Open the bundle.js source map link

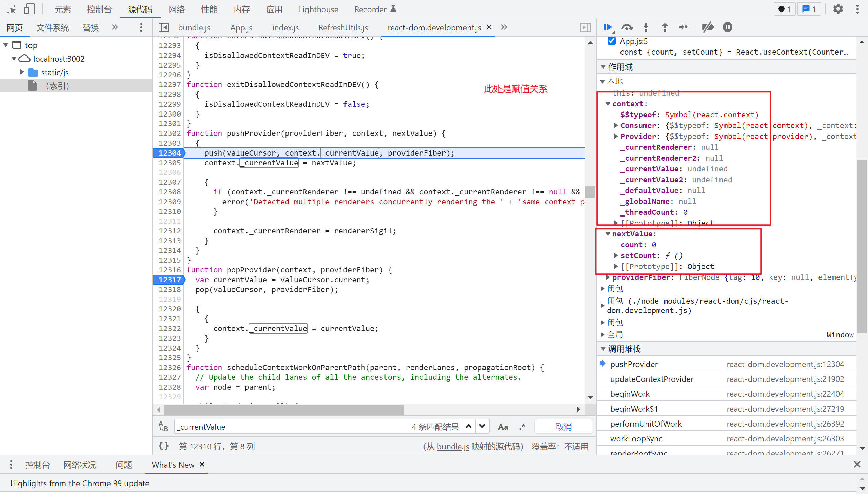(453, 446)
